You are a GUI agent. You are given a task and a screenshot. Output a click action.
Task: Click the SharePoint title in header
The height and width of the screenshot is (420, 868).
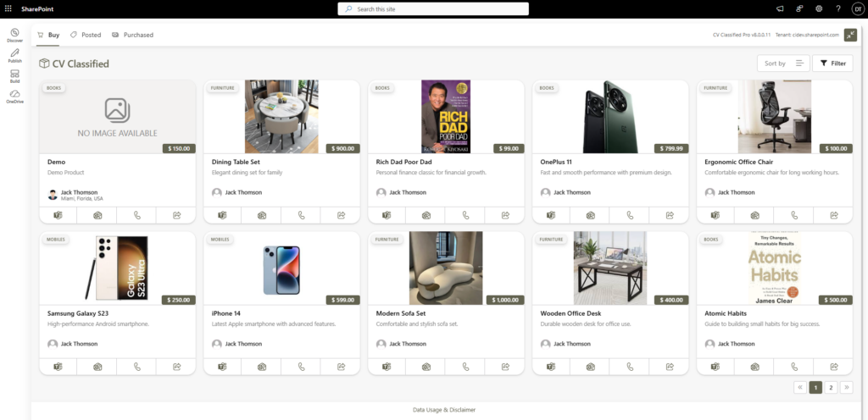37,8
